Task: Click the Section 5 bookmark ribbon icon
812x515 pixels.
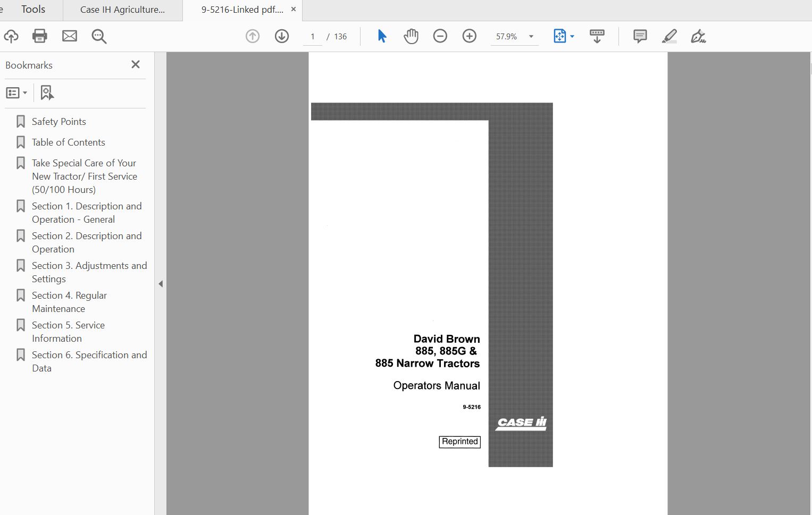Action: pos(21,325)
